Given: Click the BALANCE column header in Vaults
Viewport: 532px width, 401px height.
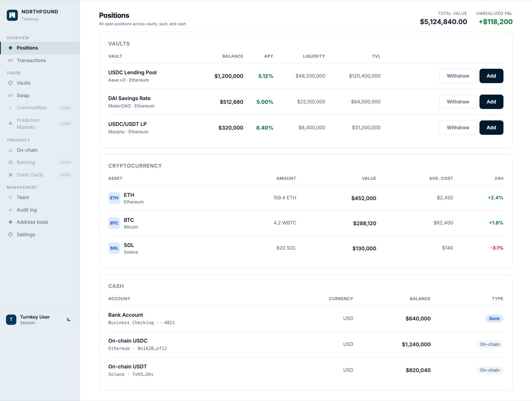Looking at the screenshot, I should click(x=233, y=56).
